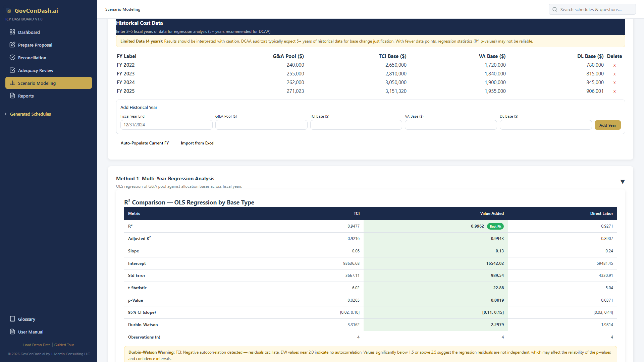Screen dimensions: 644x362
Task: Click the Prepare Proposal pencil icon
Action: [12, 45]
